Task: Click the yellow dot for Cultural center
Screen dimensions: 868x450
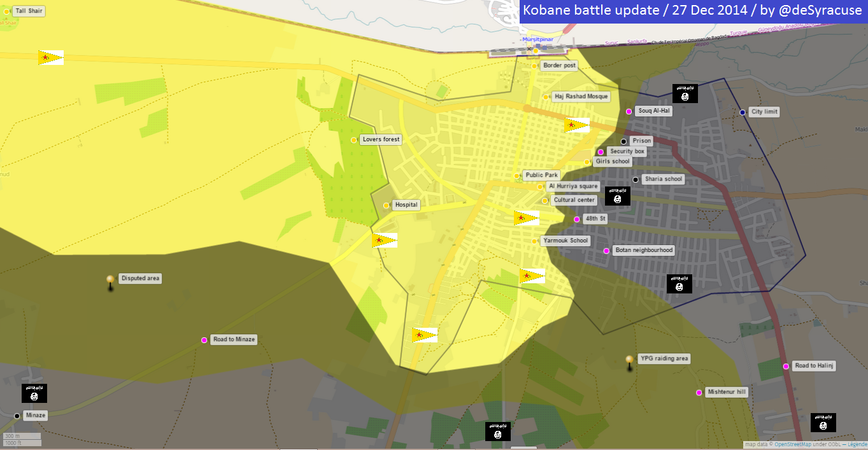Action: [x=545, y=200]
